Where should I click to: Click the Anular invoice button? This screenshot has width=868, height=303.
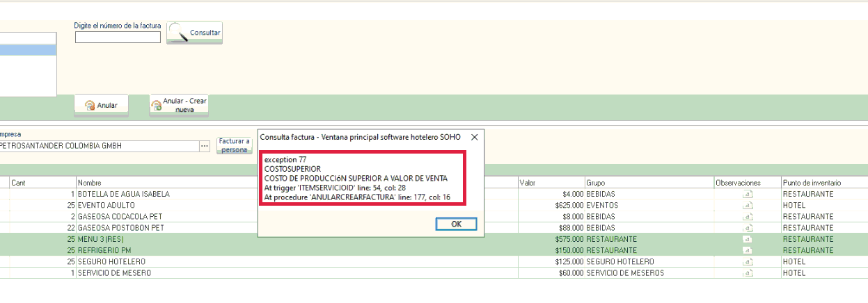[x=101, y=106]
